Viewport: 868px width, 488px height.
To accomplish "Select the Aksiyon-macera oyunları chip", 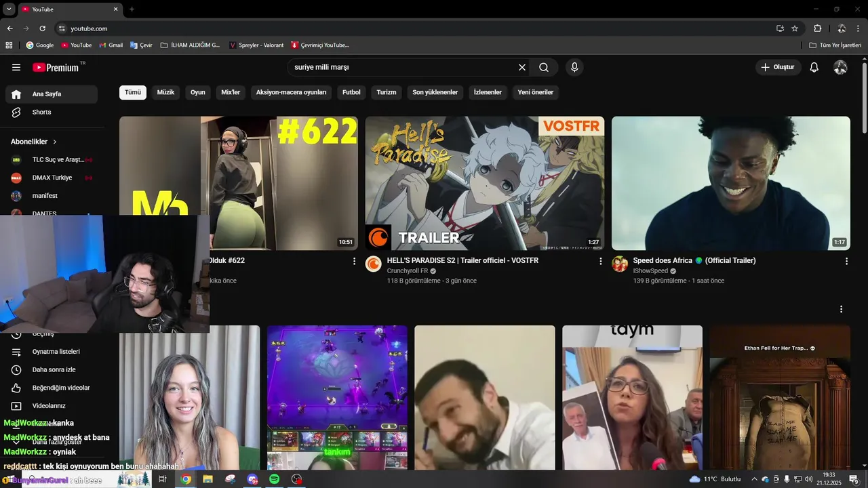I will click(x=291, y=92).
